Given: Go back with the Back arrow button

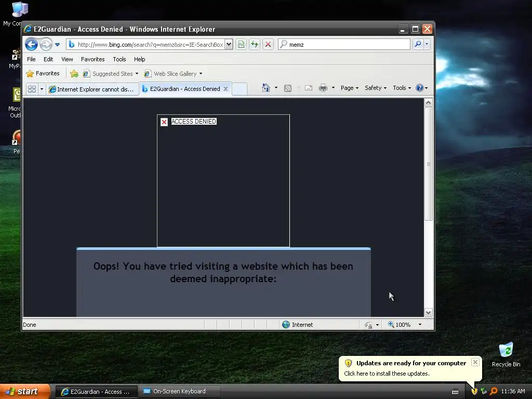Looking at the screenshot, I should pos(31,44).
